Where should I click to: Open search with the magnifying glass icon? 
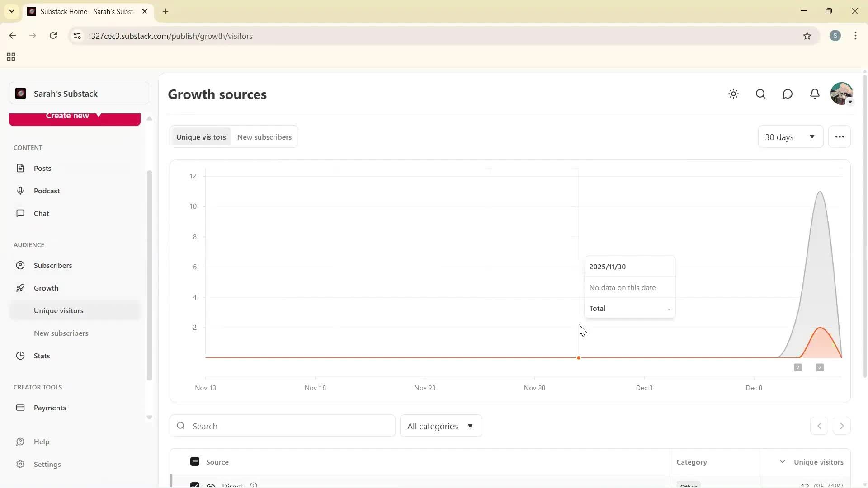click(760, 94)
